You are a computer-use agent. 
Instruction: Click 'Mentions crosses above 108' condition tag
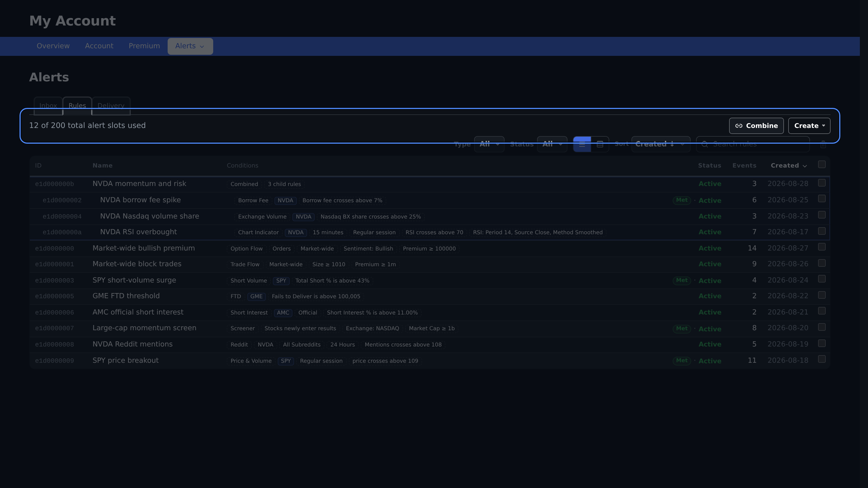point(403,345)
